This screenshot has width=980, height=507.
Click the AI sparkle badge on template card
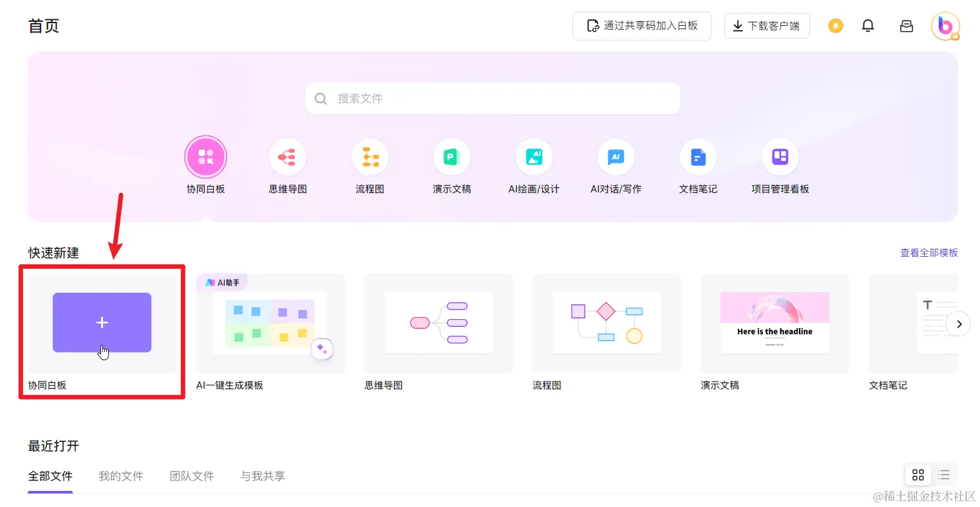(x=322, y=349)
